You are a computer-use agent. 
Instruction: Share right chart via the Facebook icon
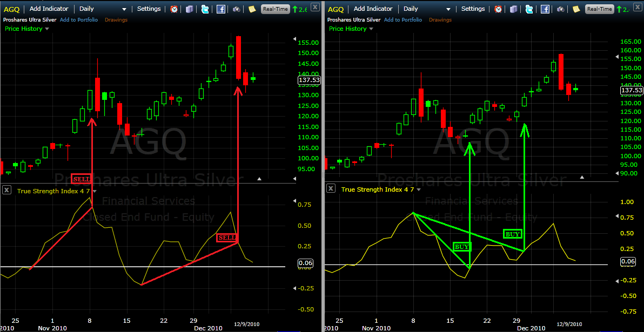coord(545,9)
